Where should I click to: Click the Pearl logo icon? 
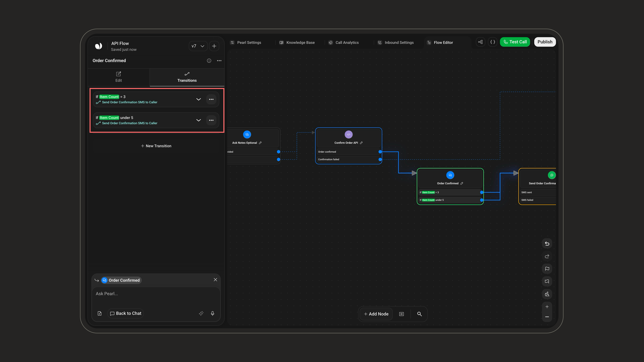pyautogui.click(x=98, y=46)
